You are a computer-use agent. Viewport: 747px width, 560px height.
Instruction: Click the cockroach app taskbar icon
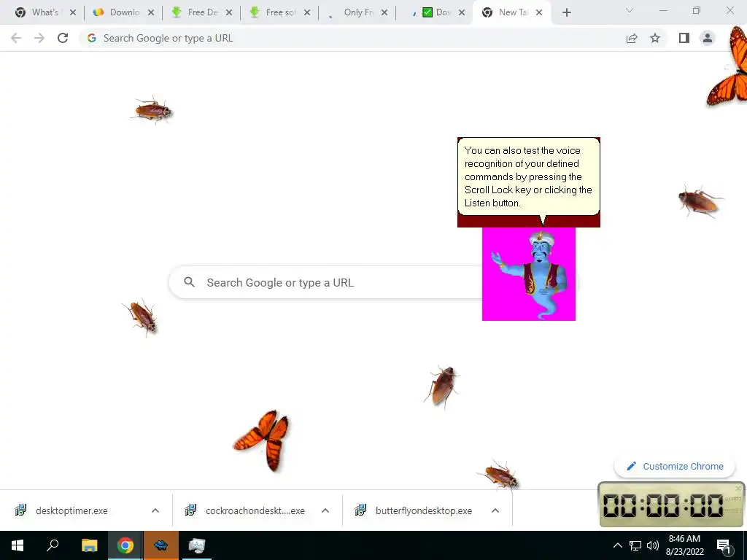pos(161,545)
